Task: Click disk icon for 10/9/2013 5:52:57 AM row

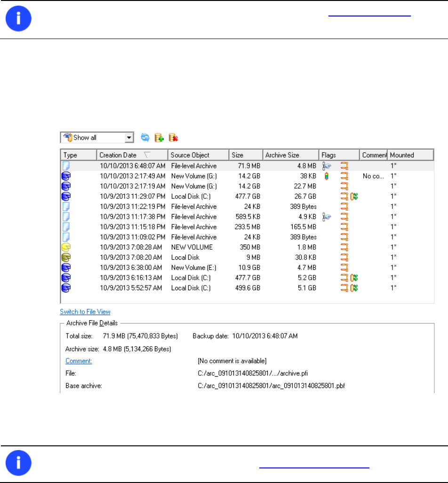Action: coord(66,288)
